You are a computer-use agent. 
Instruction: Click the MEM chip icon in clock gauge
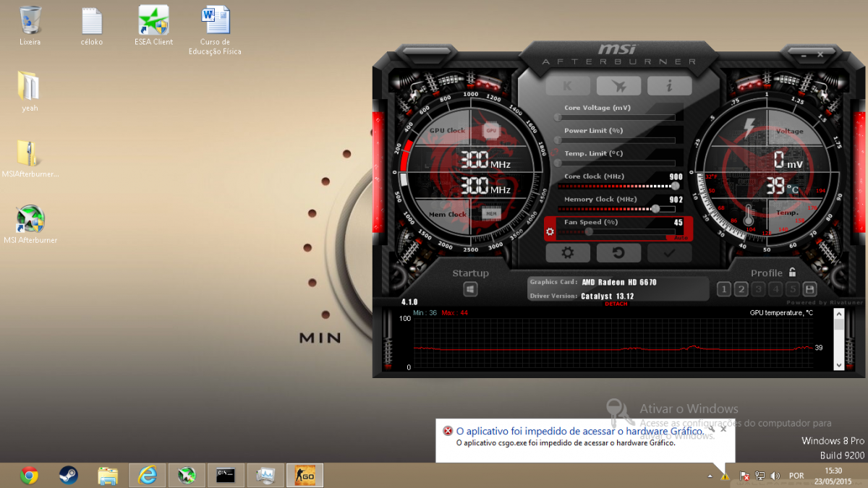pyautogui.click(x=492, y=213)
